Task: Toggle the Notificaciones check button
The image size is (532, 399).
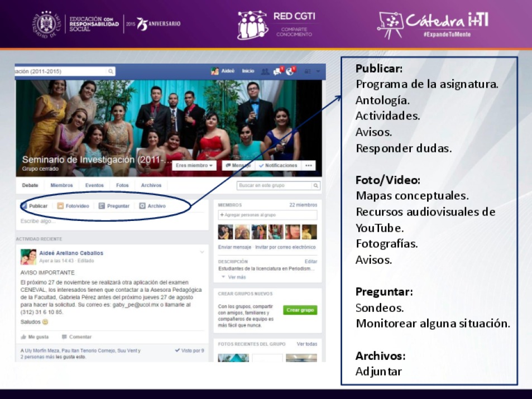Action: pos(278,166)
